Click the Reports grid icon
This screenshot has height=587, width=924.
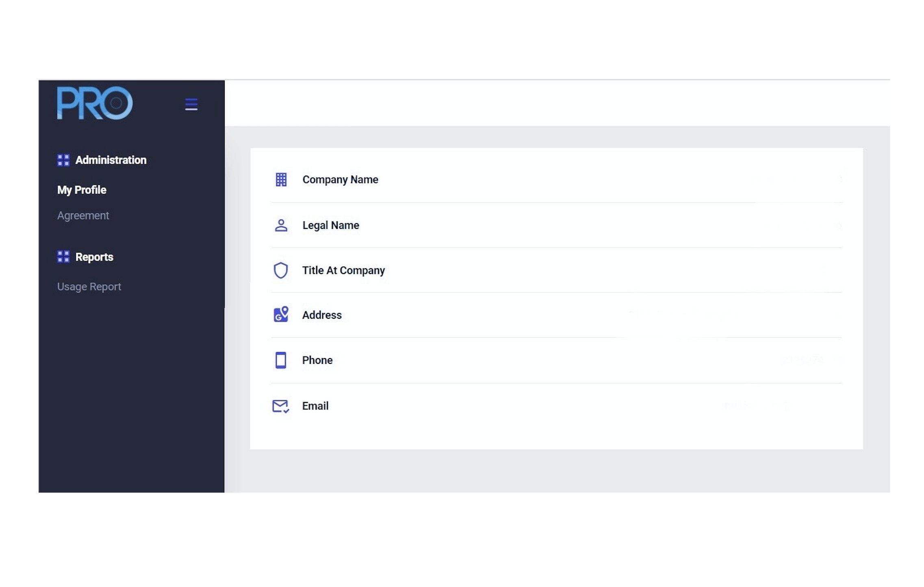point(63,257)
